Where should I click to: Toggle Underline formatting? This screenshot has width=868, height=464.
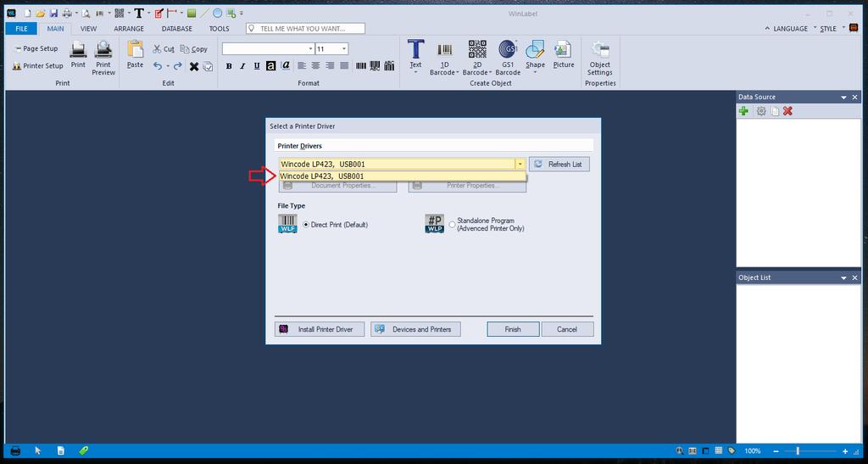pos(257,66)
